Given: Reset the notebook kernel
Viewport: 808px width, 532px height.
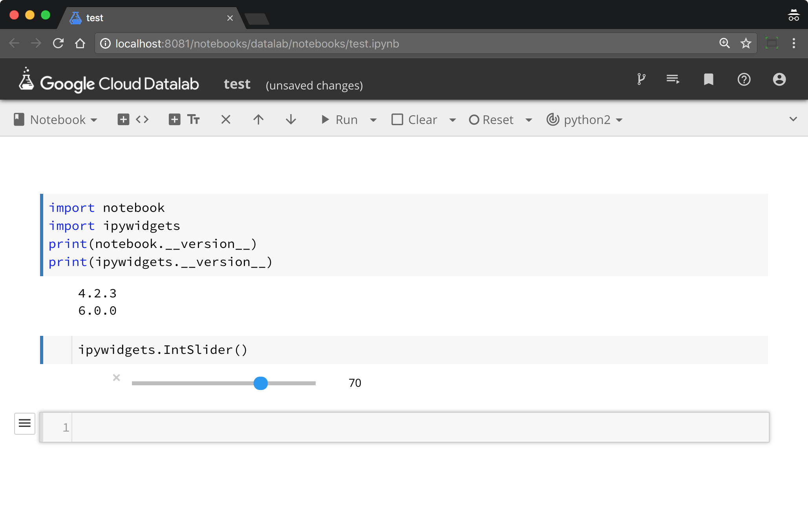Looking at the screenshot, I should coord(492,119).
